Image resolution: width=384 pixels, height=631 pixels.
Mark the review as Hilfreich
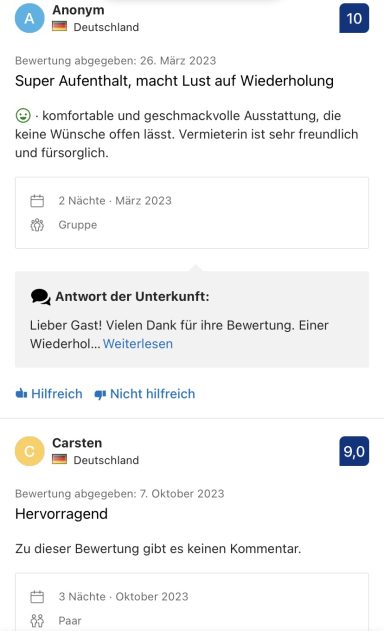tap(49, 394)
